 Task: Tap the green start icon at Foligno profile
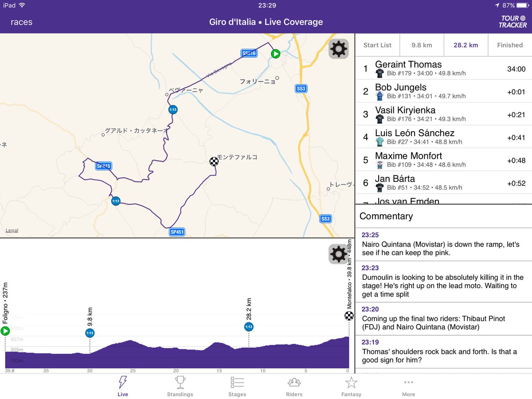click(5, 331)
